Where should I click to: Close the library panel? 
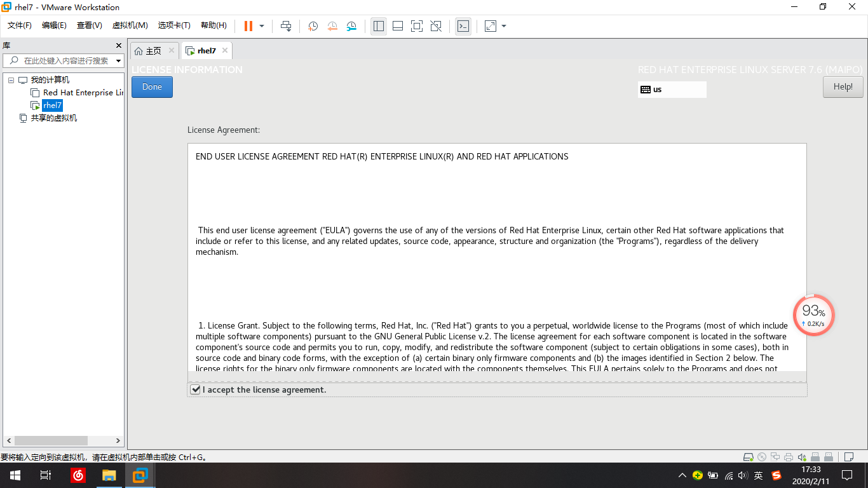pyautogui.click(x=118, y=45)
